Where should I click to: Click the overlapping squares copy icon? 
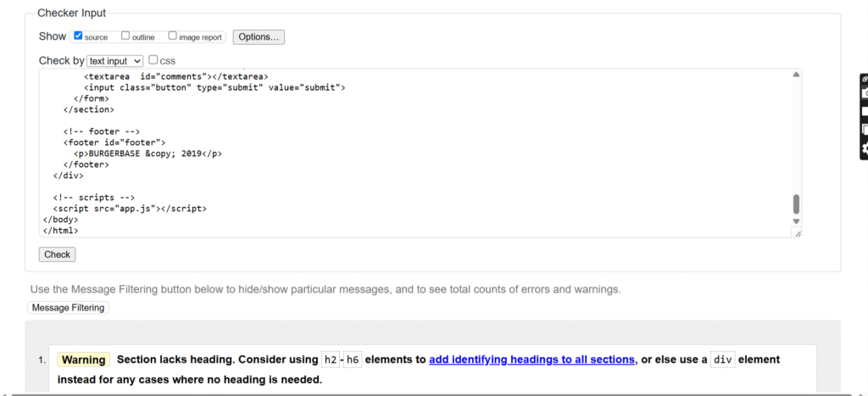(865, 130)
